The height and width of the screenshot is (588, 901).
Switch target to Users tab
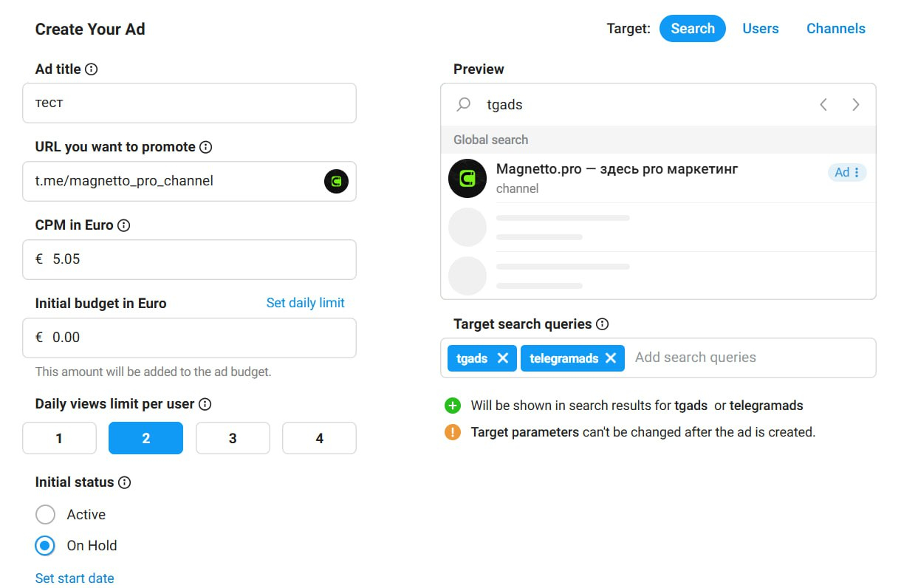click(760, 29)
